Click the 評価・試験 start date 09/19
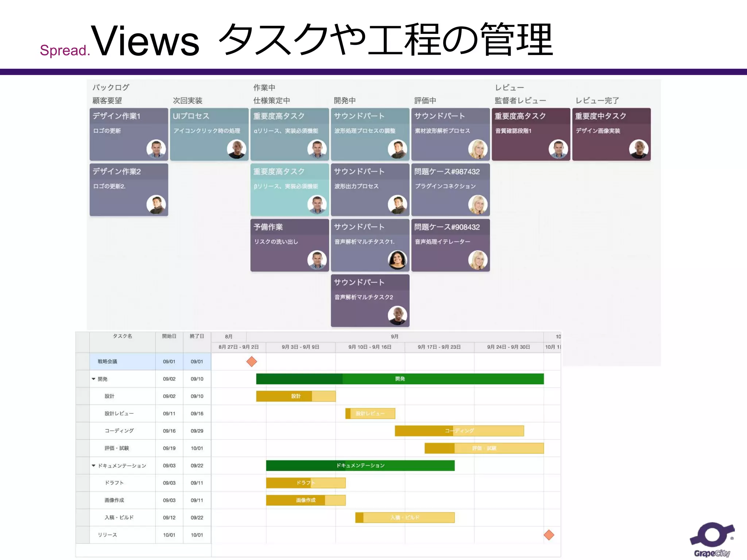 pos(169,448)
